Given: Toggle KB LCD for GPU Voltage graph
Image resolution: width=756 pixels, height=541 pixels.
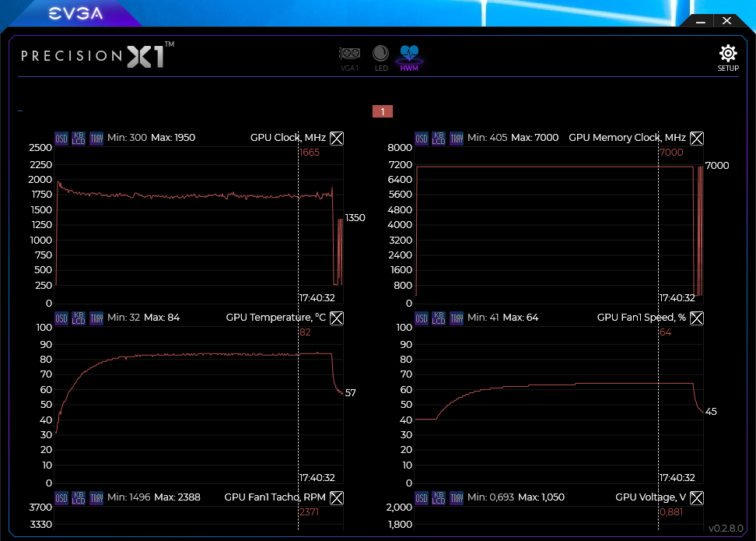Looking at the screenshot, I should 439,497.
